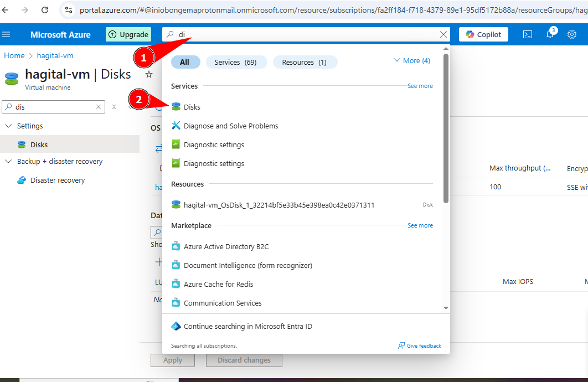Open the portal settings gear
588x382 pixels.
[x=571, y=34]
